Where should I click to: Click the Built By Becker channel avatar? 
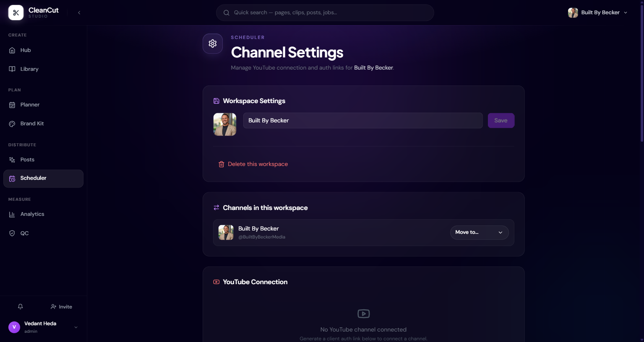point(226,233)
